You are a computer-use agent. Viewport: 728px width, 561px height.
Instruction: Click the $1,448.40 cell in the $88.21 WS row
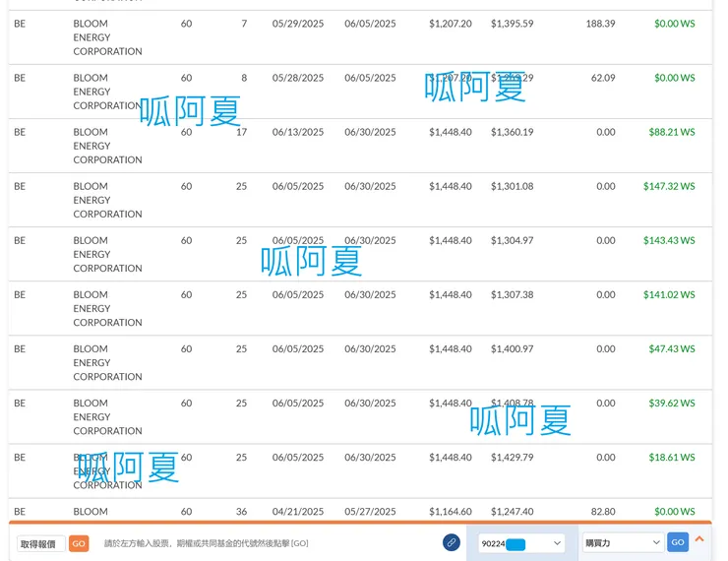tap(450, 132)
